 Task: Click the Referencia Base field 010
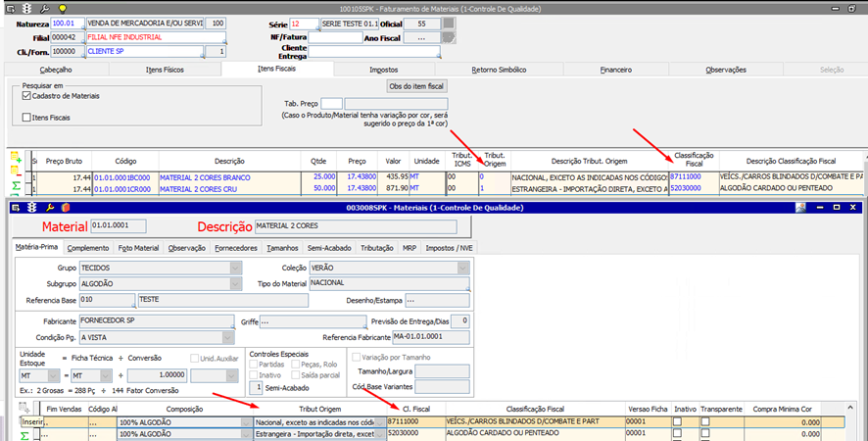click(107, 300)
